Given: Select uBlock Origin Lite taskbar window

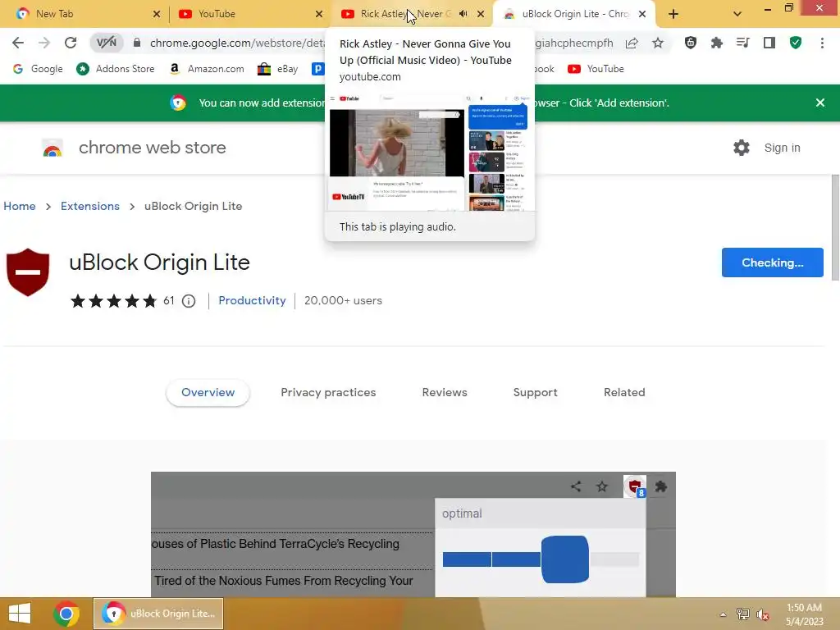Looking at the screenshot, I should (158, 614).
